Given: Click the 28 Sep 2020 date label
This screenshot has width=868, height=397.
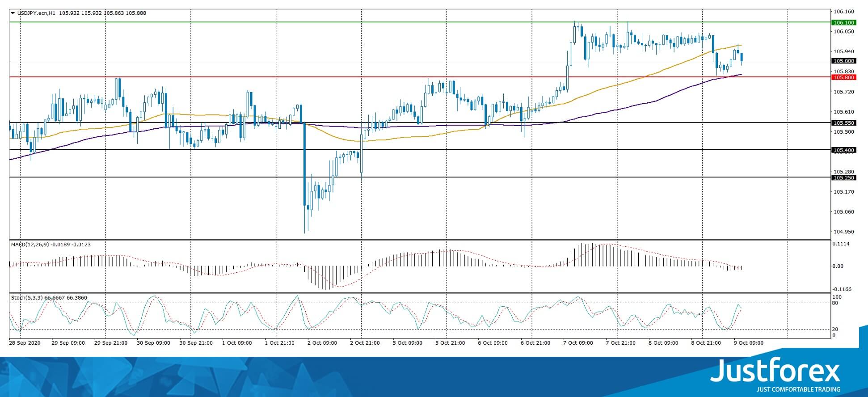Looking at the screenshot, I should [25, 343].
